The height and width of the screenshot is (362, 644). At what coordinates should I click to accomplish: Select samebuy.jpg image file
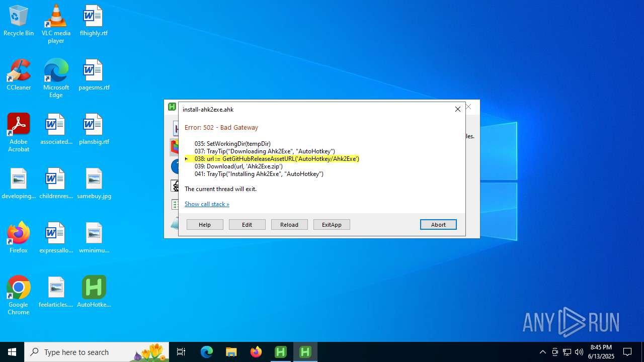pos(94,184)
